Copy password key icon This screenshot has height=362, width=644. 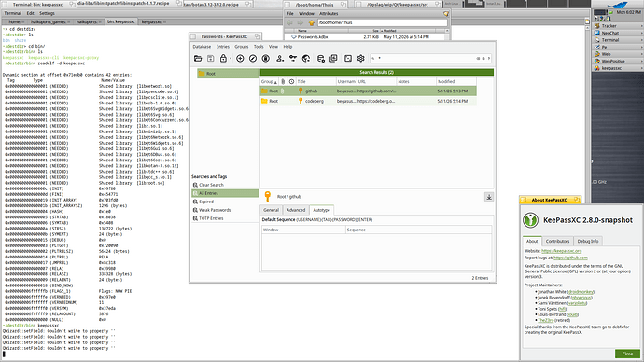[x=293, y=58]
